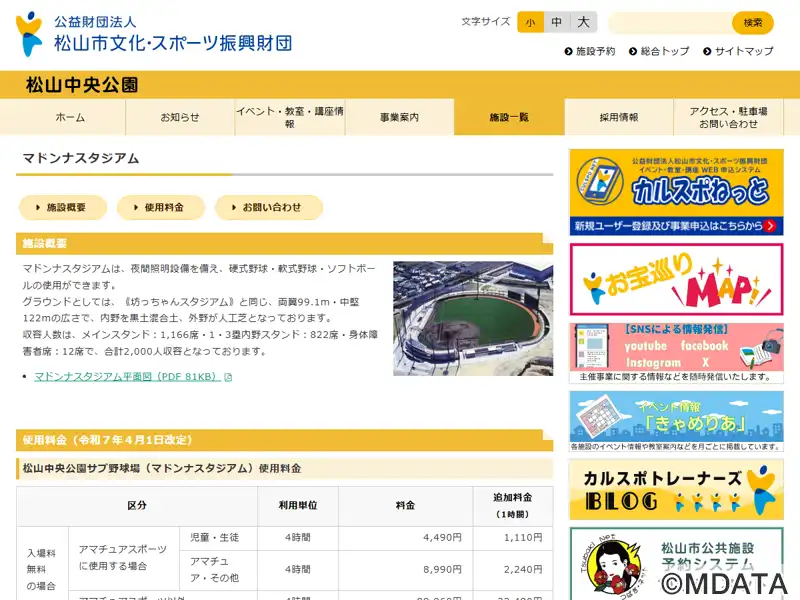Open イベント・教室・講座情報 tab
This screenshot has width=800, height=600.
[x=290, y=117]
